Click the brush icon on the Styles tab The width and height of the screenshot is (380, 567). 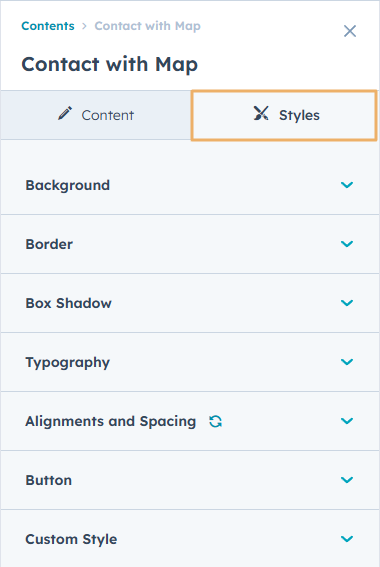tap(261, 113)
